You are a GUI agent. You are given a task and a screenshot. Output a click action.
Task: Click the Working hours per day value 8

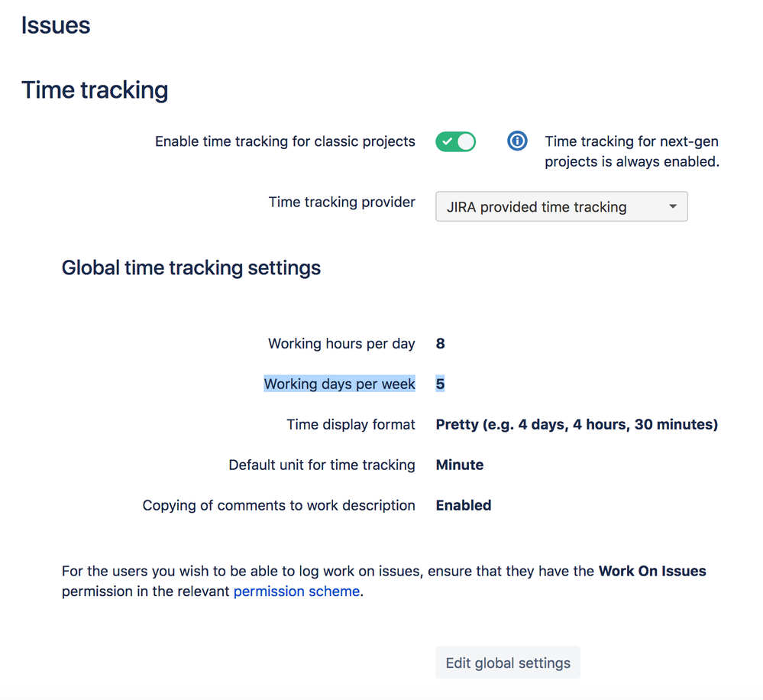click(x=440, y=343)
